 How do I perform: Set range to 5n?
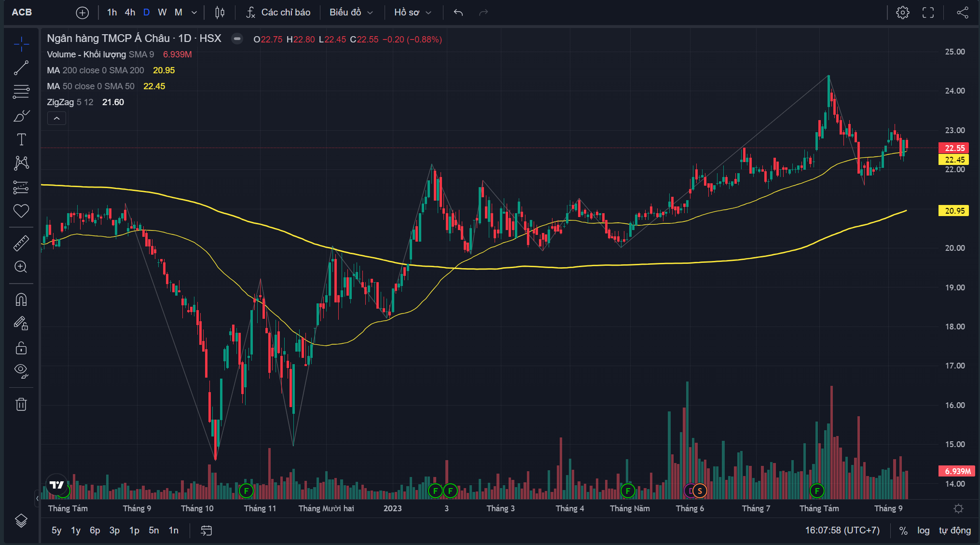pyautogui.click(x=154, y=531)
